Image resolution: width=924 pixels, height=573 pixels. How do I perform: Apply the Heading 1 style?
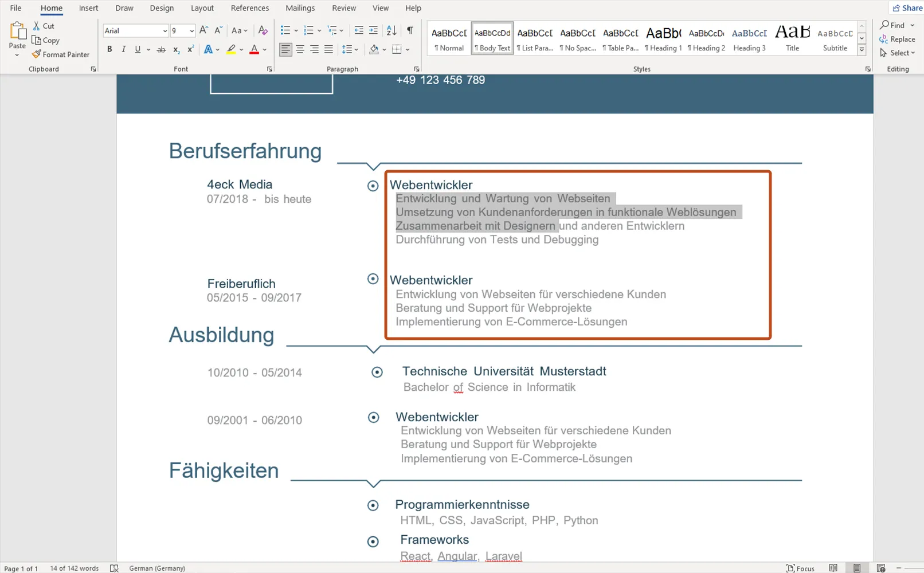(x=663, y=38)
